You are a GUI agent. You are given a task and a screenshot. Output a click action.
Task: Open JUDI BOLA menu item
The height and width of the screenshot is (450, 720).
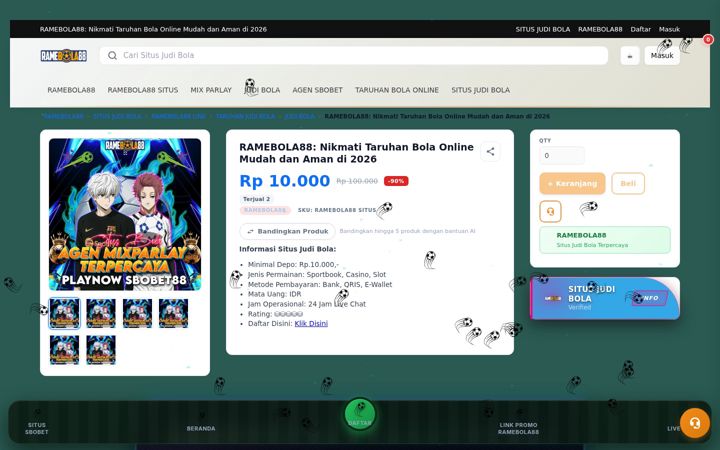click(262, 90)
